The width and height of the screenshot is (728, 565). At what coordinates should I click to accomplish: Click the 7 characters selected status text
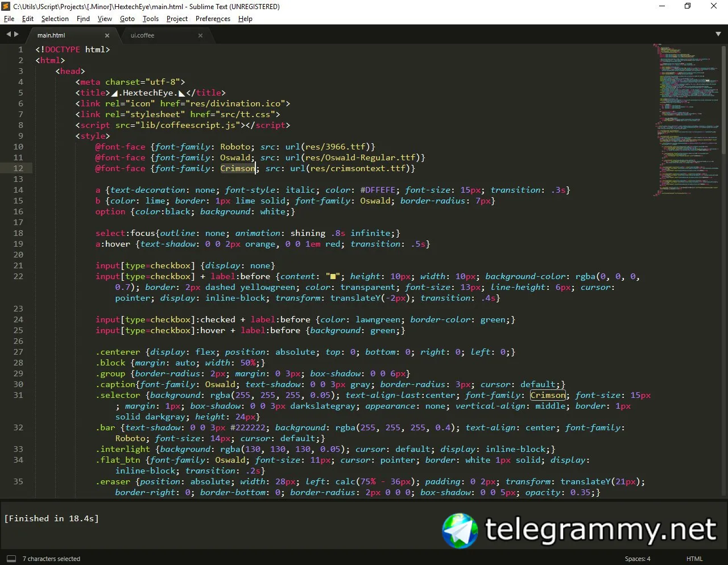click(51, 559)
